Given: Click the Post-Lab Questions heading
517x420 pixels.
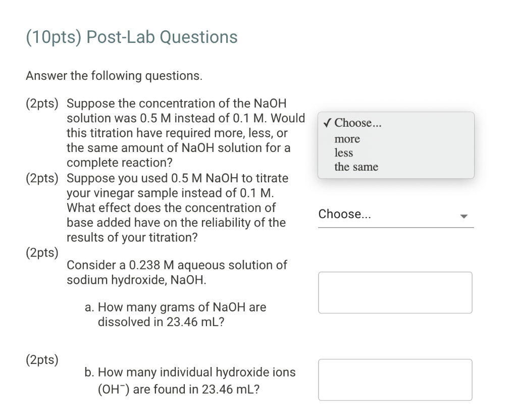Looking at the screenshot, I should click(131, 37).
